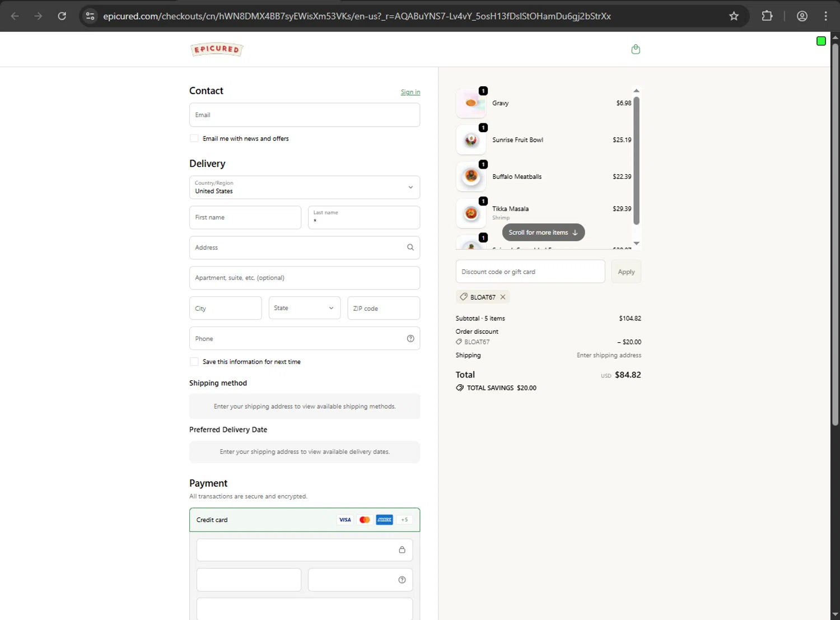Viewport: 840px width, 620px height.
Task: Click the "− $20.00" order discount amount
Action: [629, 342]
